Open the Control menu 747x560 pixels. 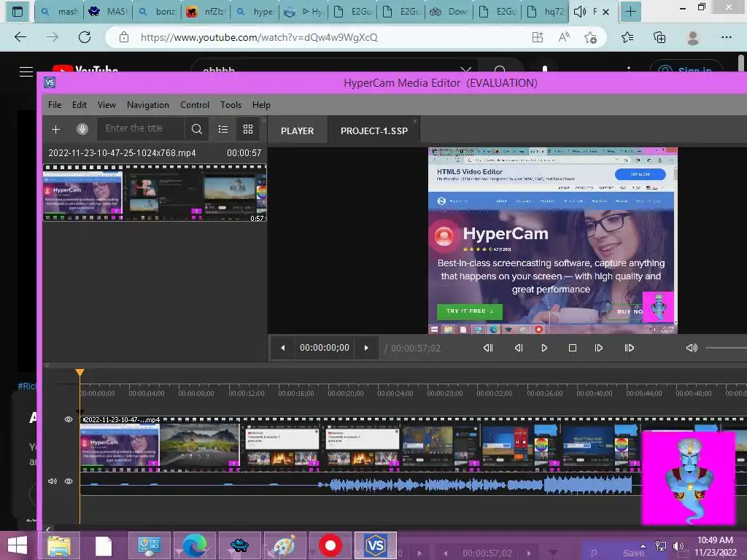point(194,105)
